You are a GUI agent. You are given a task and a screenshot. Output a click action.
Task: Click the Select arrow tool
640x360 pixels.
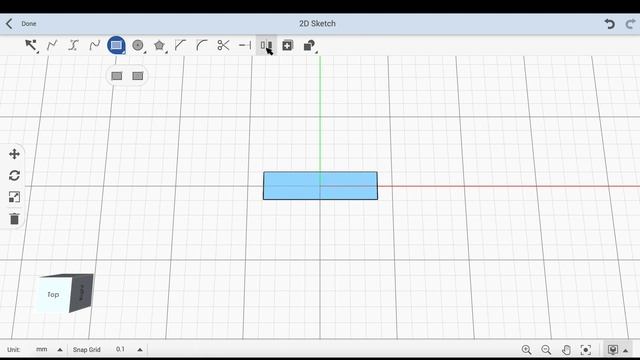pos(31,45)
